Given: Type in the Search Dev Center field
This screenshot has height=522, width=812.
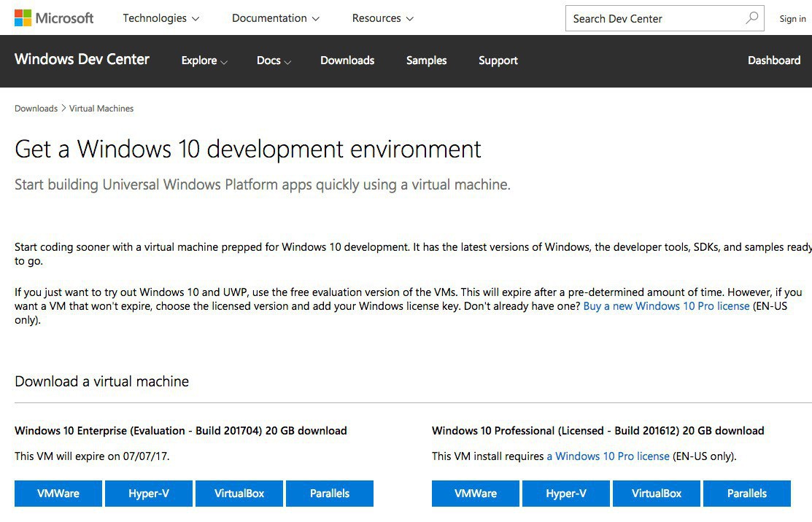Looking at the screenshot, I should click(653, 19).
